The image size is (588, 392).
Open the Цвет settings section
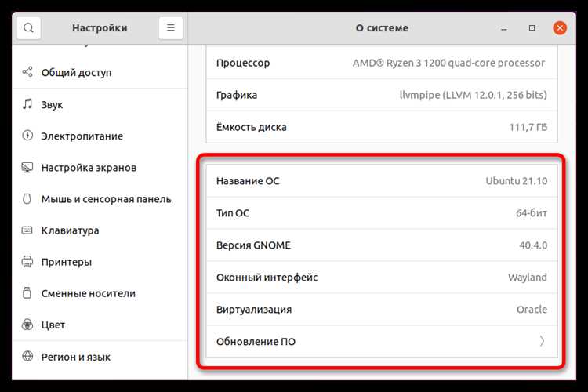100,325
